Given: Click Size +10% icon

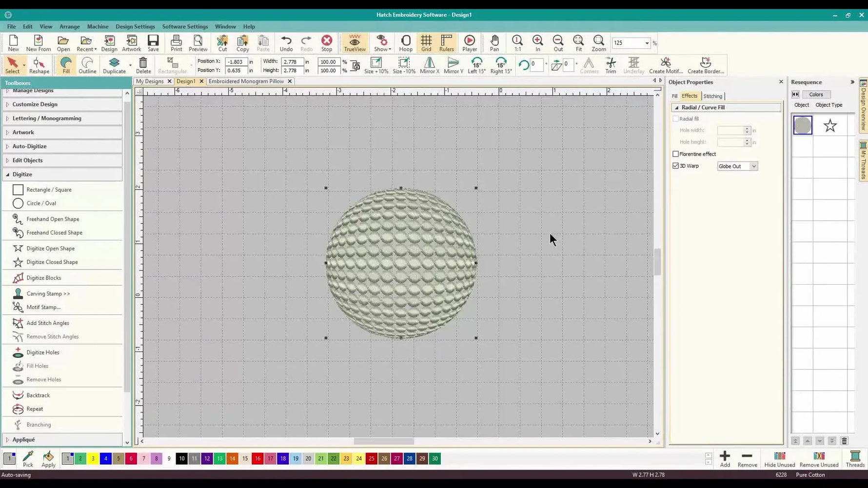Looking at the screenshot, I should tap(376, 65).
